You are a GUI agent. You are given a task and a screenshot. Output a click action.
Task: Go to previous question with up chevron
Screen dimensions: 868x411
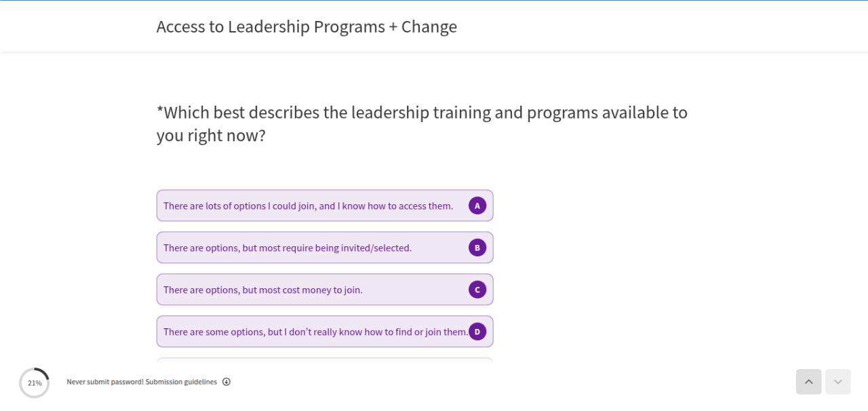click(x=808, y=382)
